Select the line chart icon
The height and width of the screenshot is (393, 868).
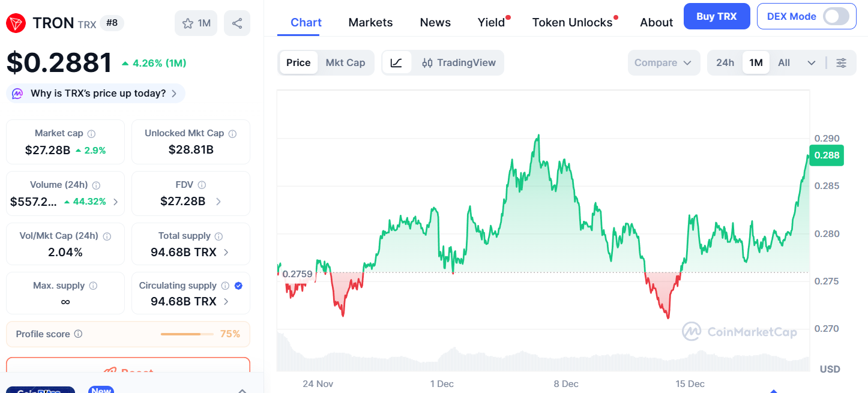[x=396, y=63]
